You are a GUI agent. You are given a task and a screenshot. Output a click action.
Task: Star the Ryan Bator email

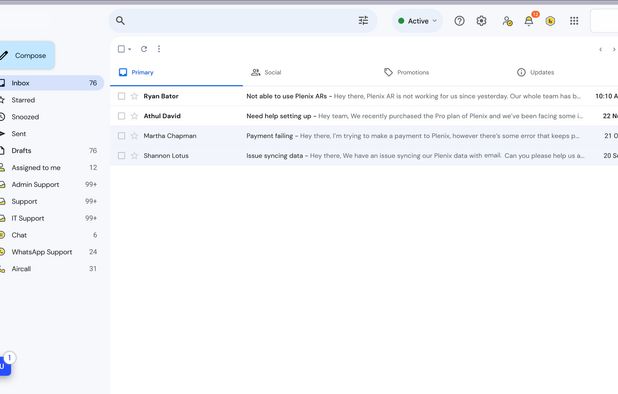[134, 96]
